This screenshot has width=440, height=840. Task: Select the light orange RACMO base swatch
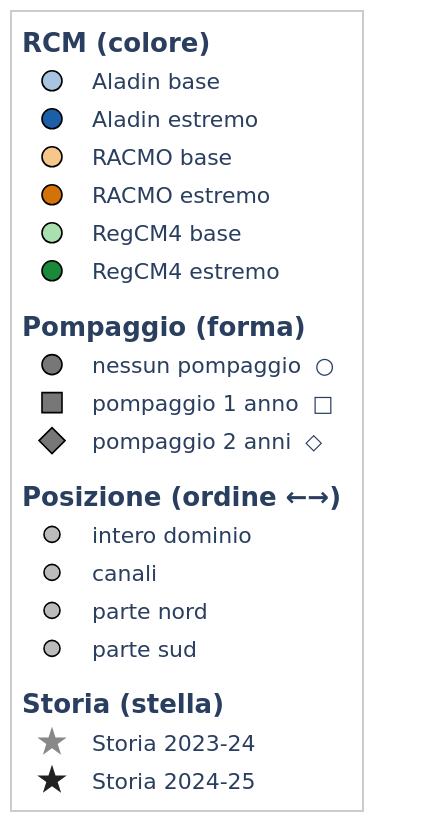click(52, 157)
